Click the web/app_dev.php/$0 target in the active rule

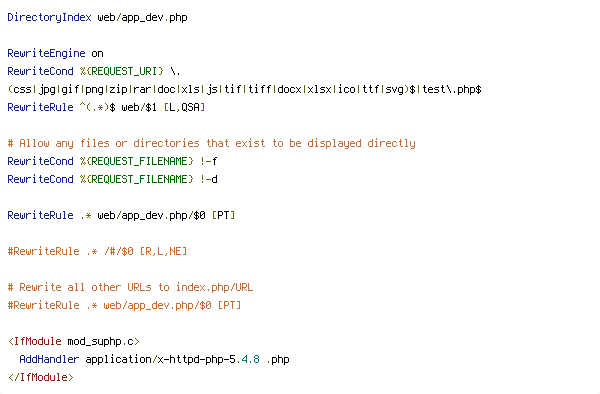pos(152,215)
